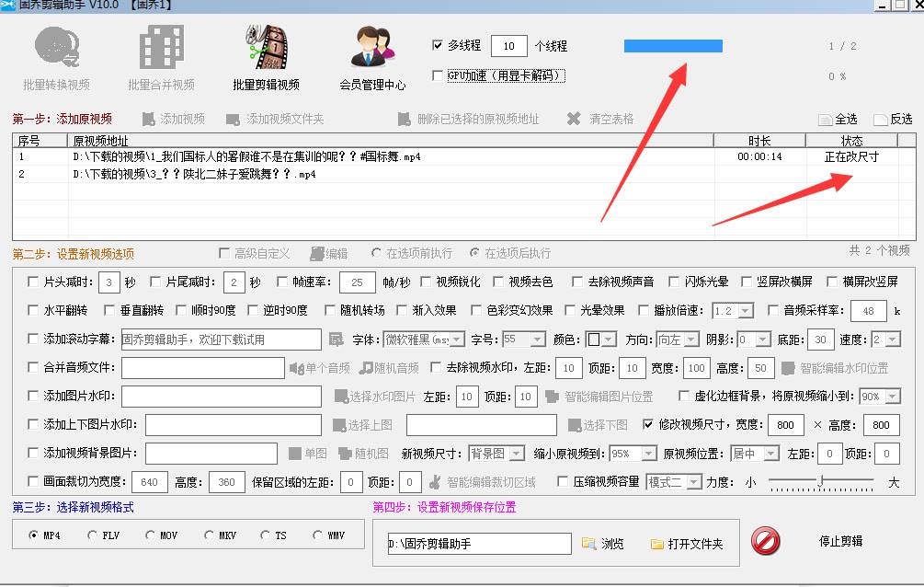Open the subtitle shadow dropdown
The width and height of the screenshot is (924, 587).
pyautogui.click(x=763, y=340)
